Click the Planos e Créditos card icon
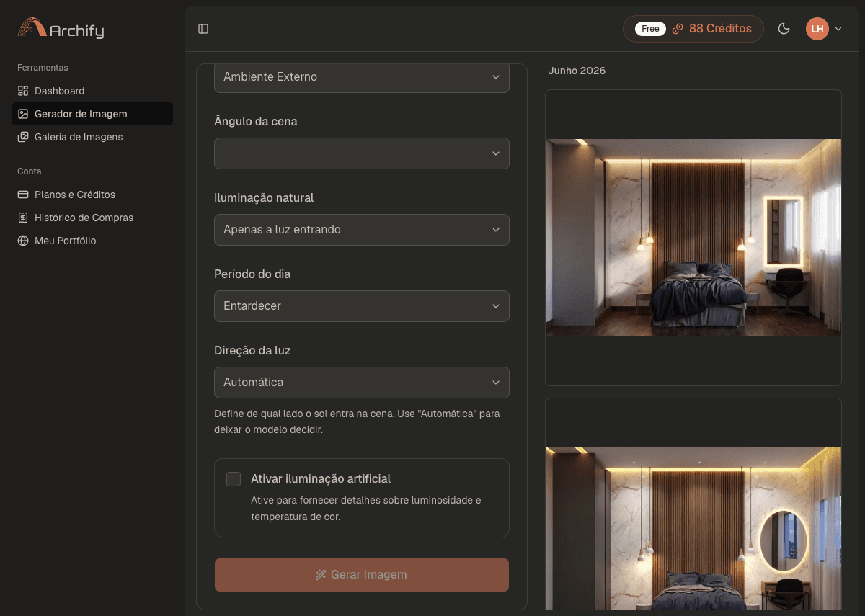This screenshot has width=865, height=616. pos(23,195)
